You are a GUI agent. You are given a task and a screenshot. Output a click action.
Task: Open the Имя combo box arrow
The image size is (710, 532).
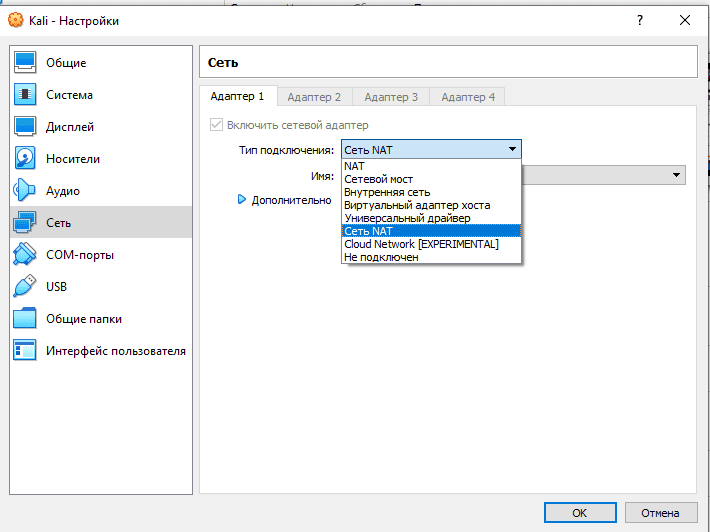tap(676, 175)
